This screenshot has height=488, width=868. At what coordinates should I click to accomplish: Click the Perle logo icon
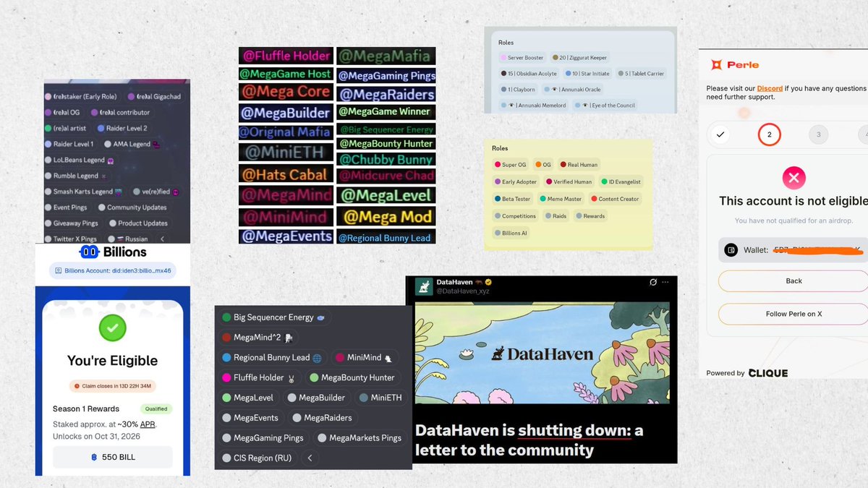click(716, 65)
